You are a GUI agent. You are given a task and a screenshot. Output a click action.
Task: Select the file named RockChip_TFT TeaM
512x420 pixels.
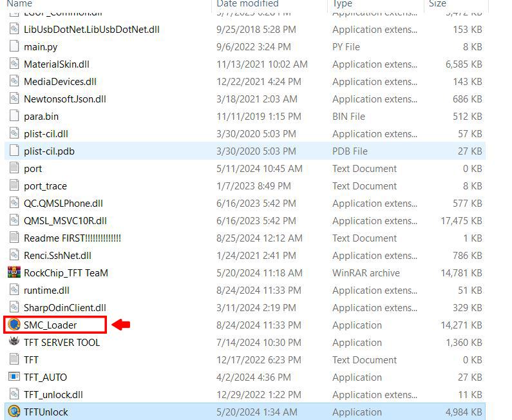pos(66,273)
